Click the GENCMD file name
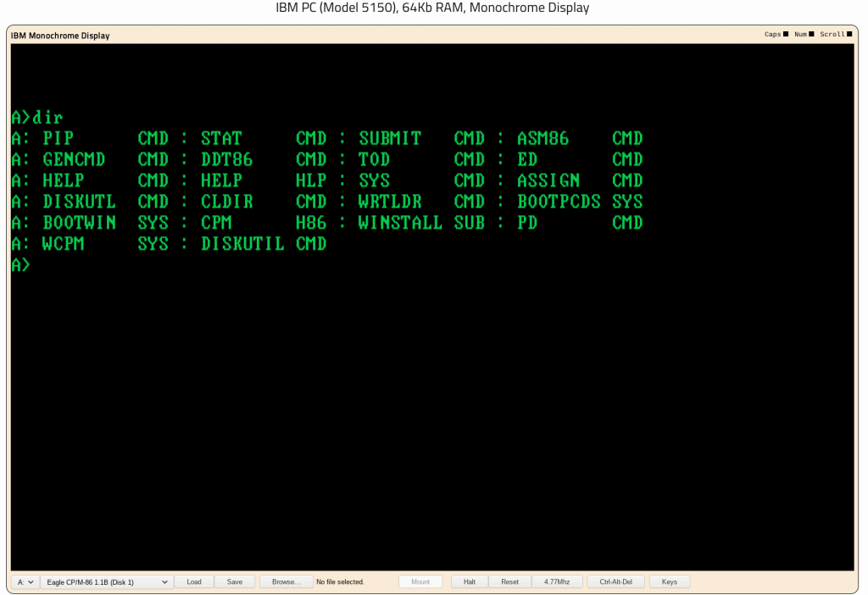This screenshot has width=868, height=595. [x=75, y=159]
